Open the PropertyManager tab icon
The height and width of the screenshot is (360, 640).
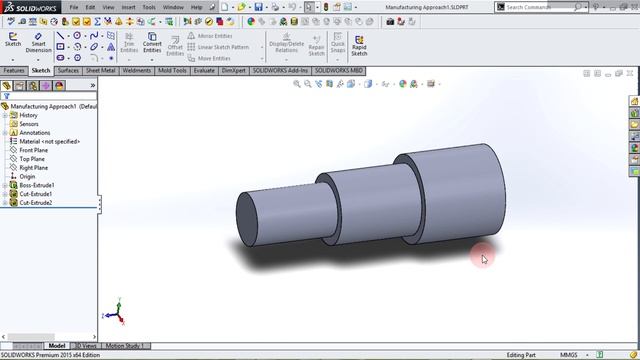(x=19, y=85)
